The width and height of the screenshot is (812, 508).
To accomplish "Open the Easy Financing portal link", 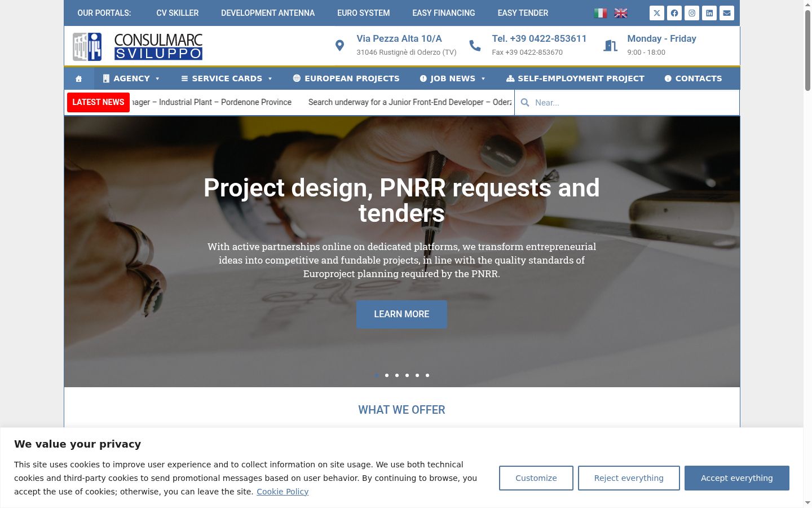I will click(444, 13).
